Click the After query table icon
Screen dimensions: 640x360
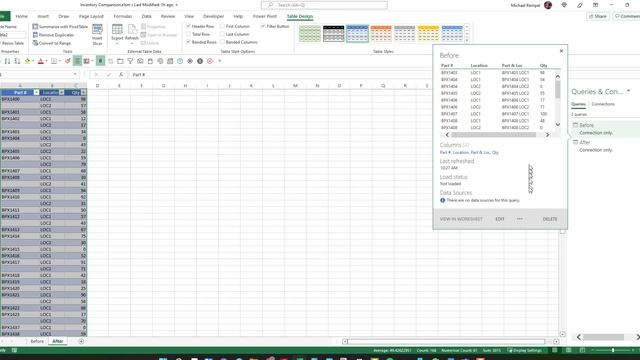[x=576, y=142]
